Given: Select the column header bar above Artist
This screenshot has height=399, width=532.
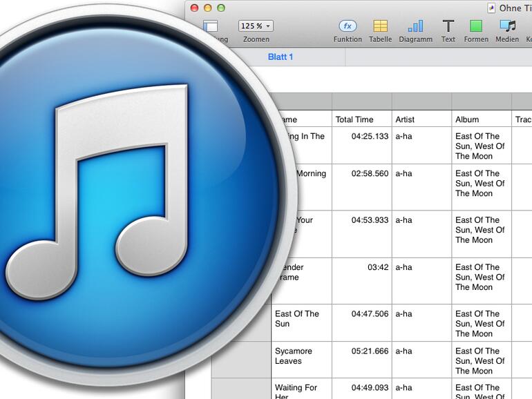Looking at the screenshot, I should click(421, 101).
